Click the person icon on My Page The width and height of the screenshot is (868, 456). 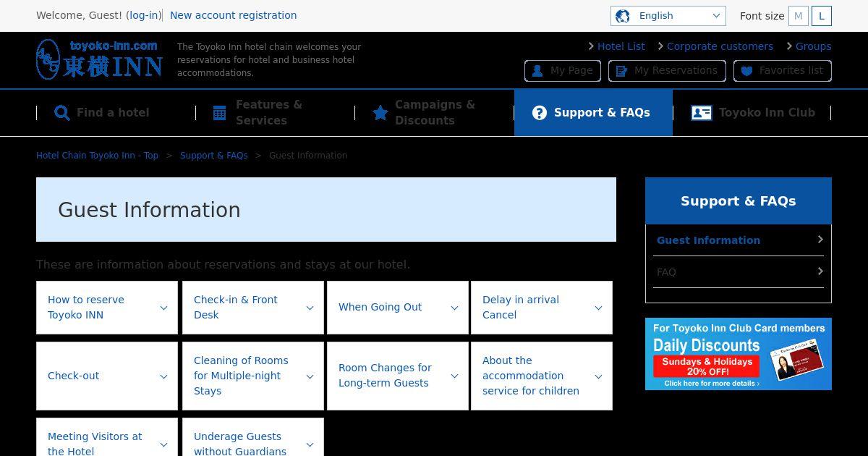coord(537,71)
